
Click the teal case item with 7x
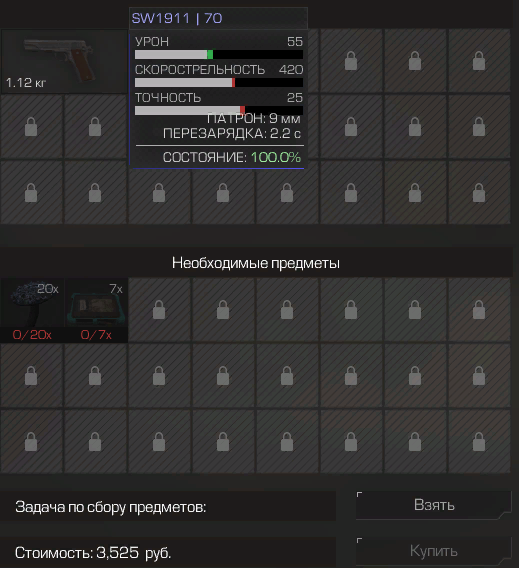(96, 303)
